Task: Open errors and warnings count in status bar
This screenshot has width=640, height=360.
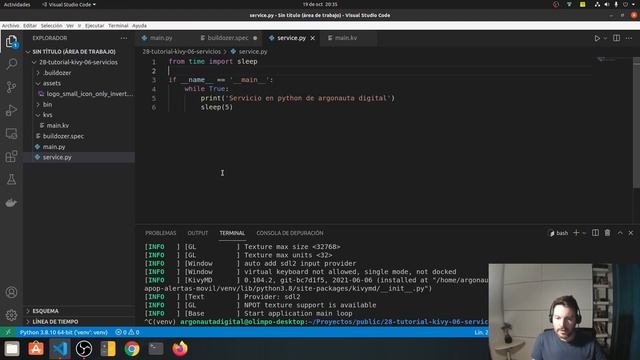Action: pos(127,332)
